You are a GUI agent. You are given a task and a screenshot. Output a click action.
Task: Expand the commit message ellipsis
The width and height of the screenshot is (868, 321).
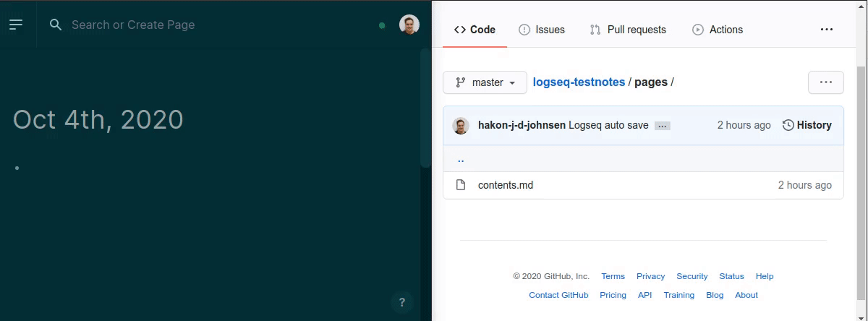(663, 126)
